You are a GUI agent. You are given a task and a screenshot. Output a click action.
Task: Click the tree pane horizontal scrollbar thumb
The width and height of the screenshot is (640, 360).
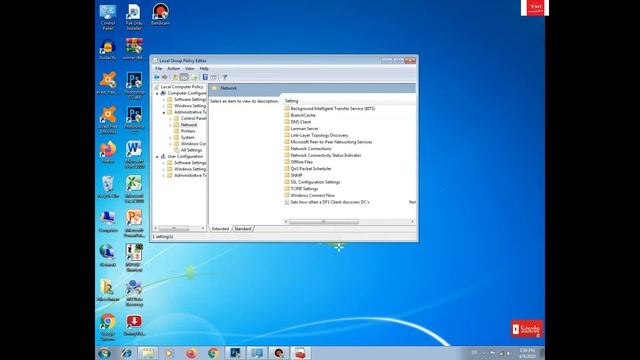click(174, 228)
